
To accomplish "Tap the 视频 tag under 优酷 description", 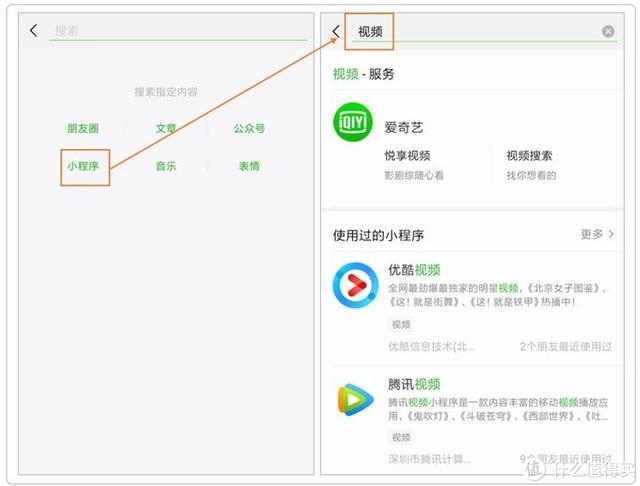I will pos(401,324).
